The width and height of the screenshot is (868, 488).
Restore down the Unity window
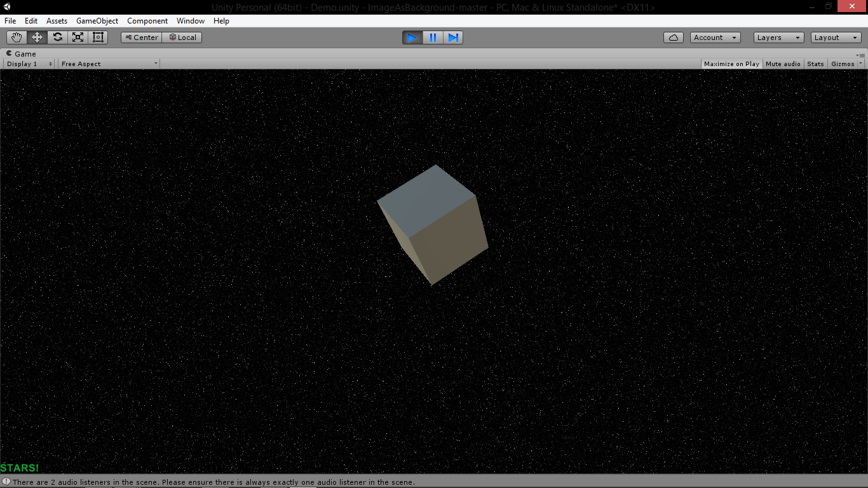[x=829, y=6]
